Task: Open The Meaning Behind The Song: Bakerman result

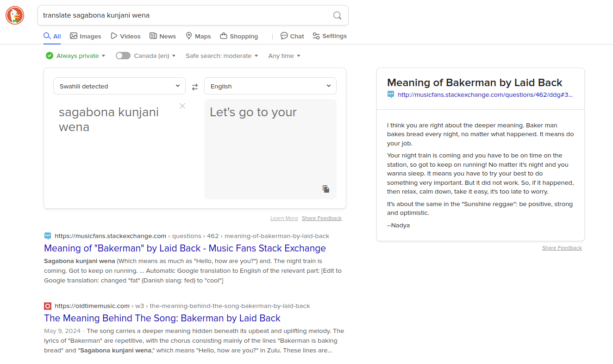Action: (163, 318)
